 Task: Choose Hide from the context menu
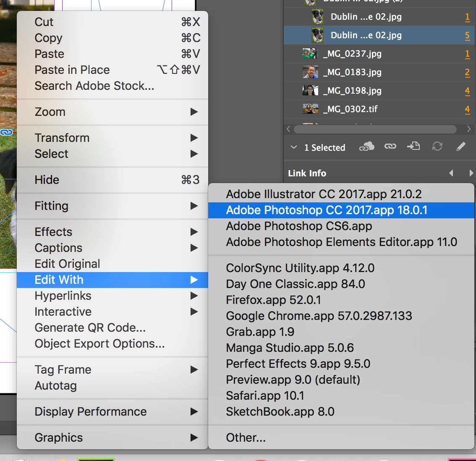[x=112, y=180]
